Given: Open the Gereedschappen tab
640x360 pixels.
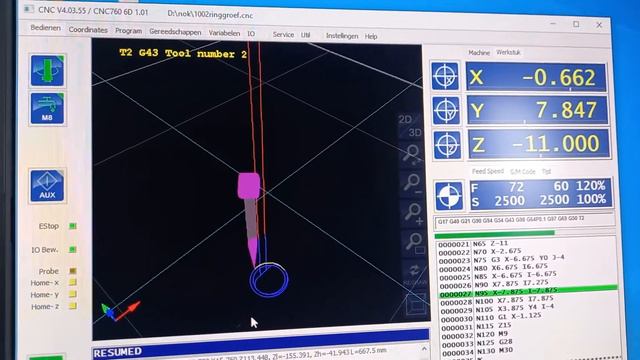Looking at the screenshot, I should coord(175,32).
